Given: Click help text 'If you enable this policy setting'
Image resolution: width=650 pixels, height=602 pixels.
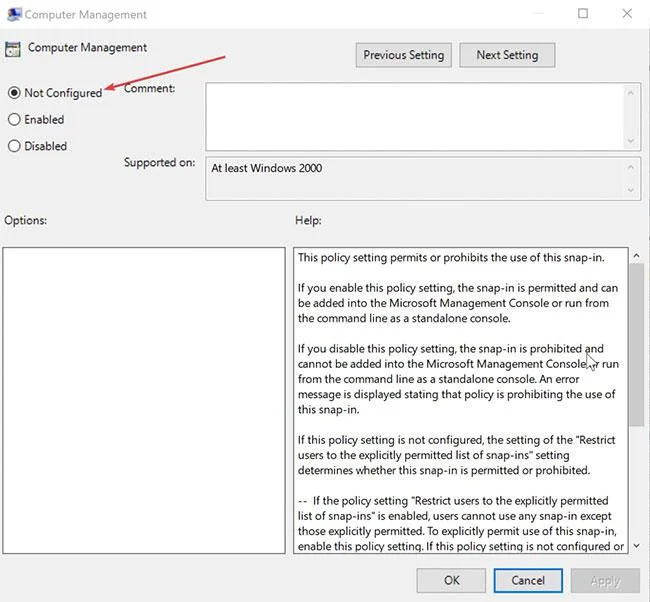Looking at the screenshot, I should pos(377,288).
